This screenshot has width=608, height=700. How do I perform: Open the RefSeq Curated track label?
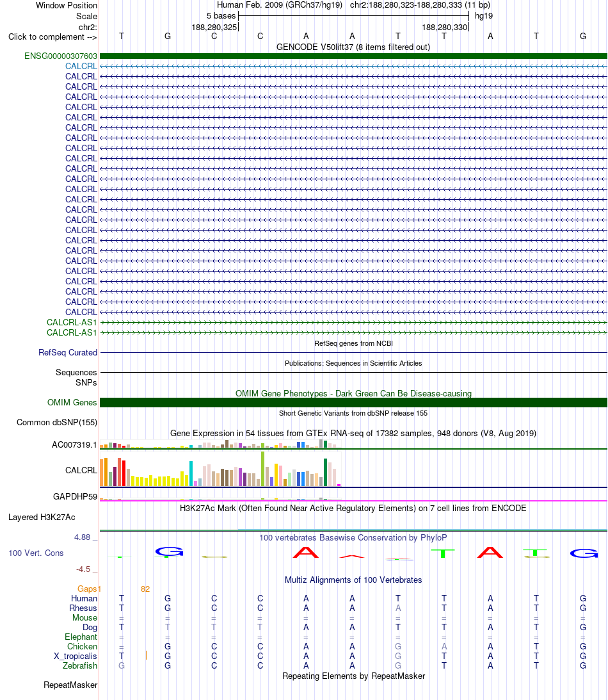(68, 352)
